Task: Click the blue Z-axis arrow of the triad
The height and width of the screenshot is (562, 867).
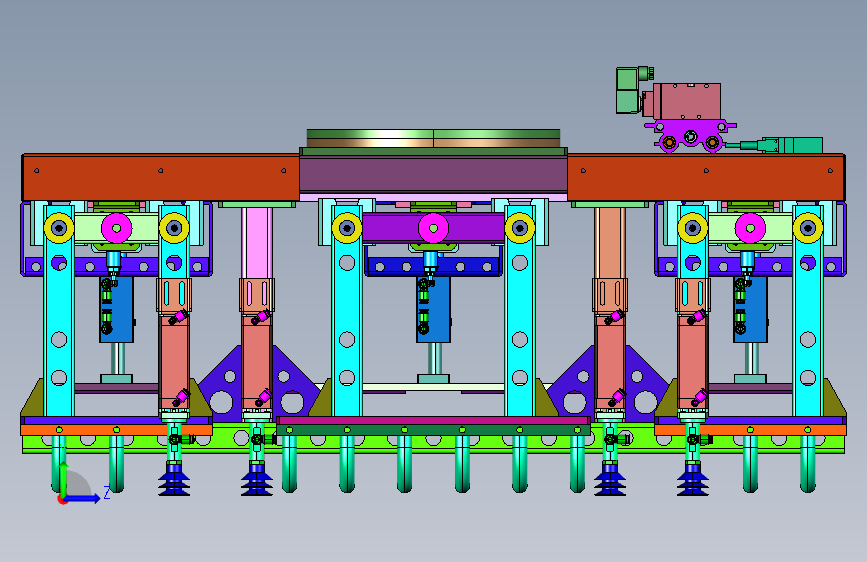Action: click(x=83, y=498)
